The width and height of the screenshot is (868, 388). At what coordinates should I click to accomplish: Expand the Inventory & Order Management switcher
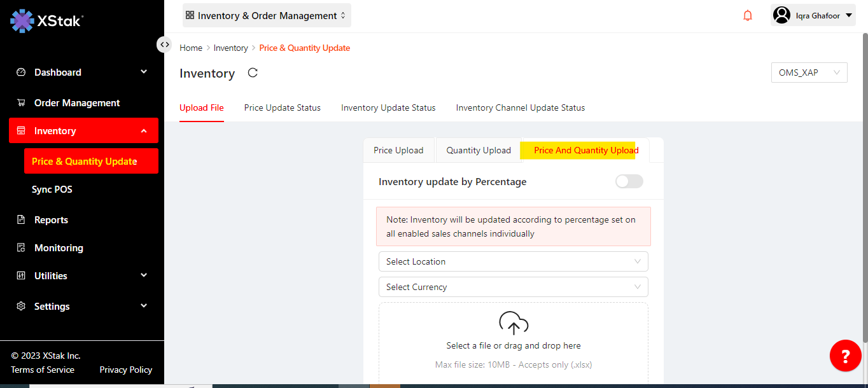click(x=267, y=15)
